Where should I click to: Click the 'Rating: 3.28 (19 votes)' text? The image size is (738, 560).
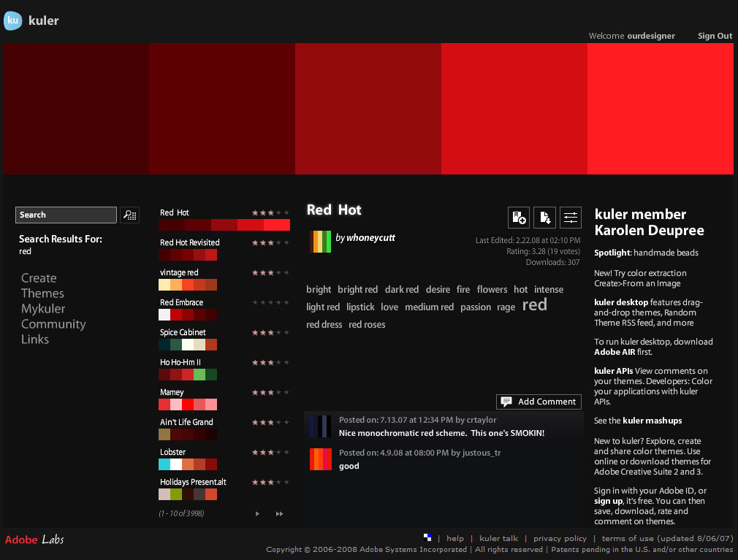pyautogui.click(x=543, y=252)
